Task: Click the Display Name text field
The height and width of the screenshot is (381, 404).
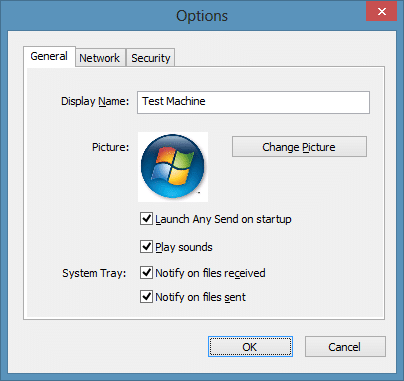Action: tap(253, 102)
